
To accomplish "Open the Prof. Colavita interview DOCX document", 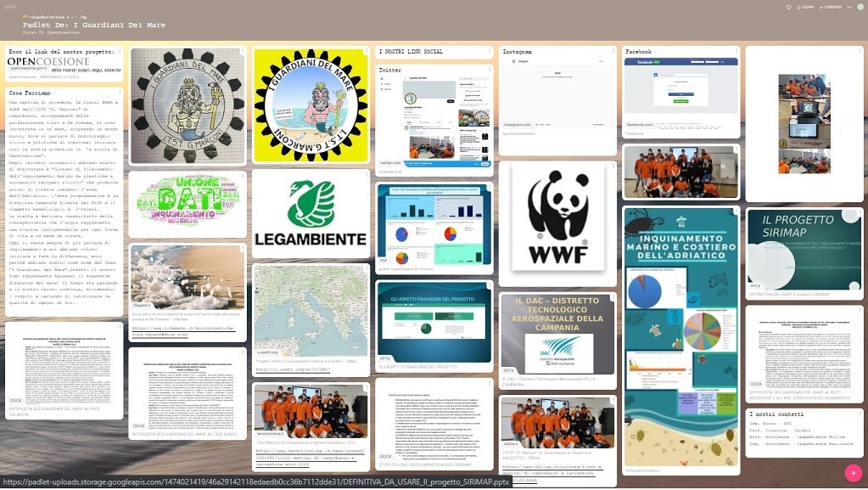I will [x=64, y=366].
